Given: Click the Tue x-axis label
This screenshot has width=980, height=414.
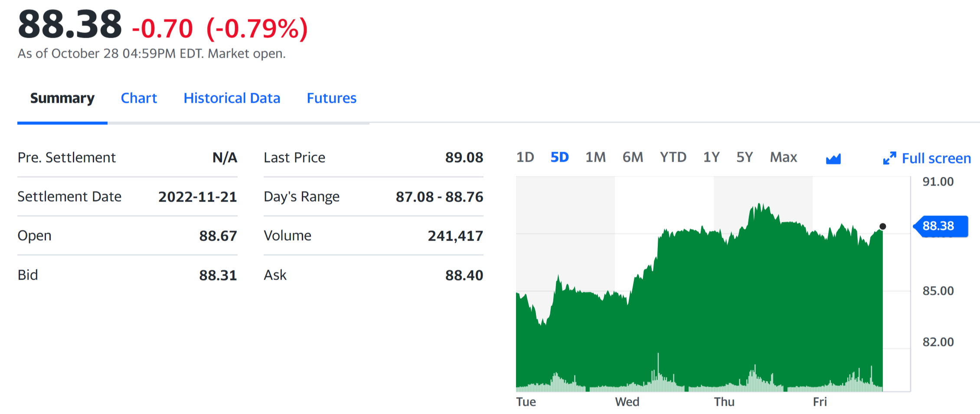Looking at the screenshot, I should [x=526, y=402].
